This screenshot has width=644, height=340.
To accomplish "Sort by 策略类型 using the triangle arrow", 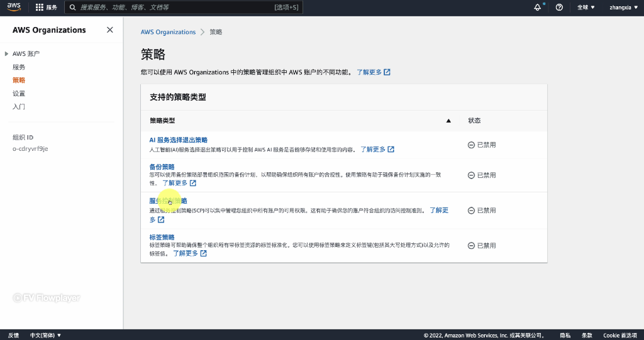I will tap(448, 121).
